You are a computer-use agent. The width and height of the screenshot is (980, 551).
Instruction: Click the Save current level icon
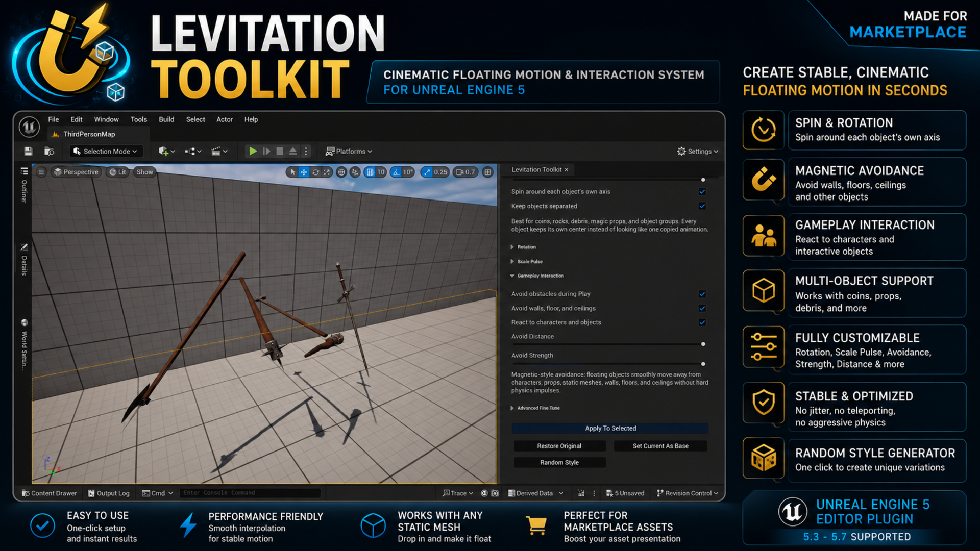coord(29,151)
